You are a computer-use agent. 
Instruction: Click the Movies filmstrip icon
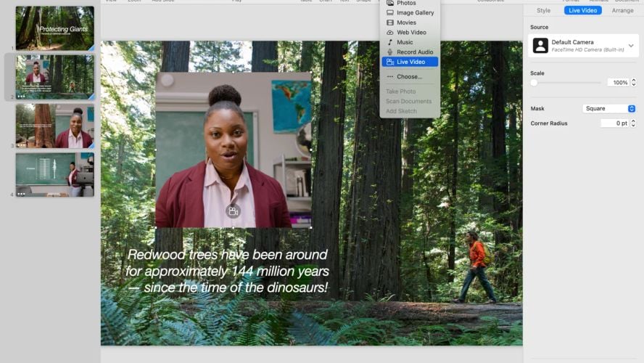(389, 23)
